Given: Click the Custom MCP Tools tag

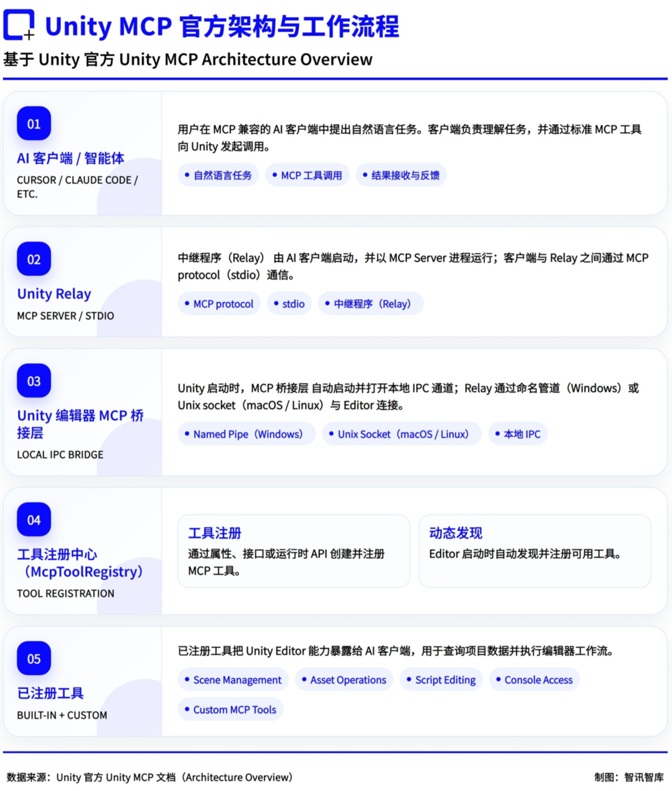Looking at the screenshot, I should click(231, 710).
